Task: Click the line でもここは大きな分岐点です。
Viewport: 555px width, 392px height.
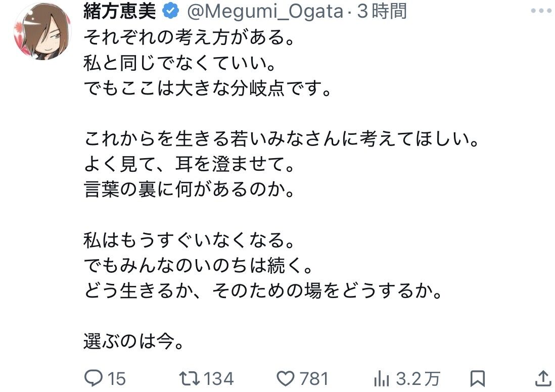Action: click(208, 88)
